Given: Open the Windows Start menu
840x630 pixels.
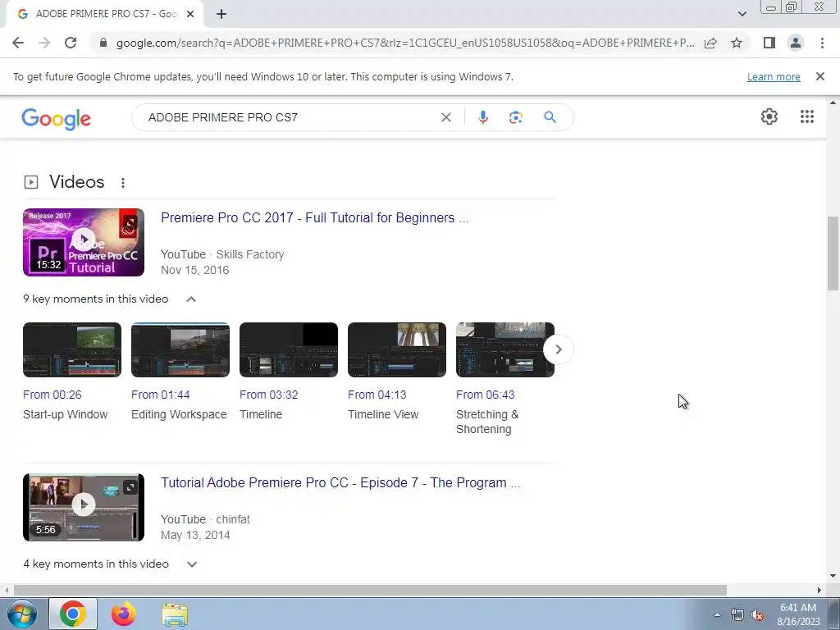Looking at the screenshot, I should click(x=21, y=614).
